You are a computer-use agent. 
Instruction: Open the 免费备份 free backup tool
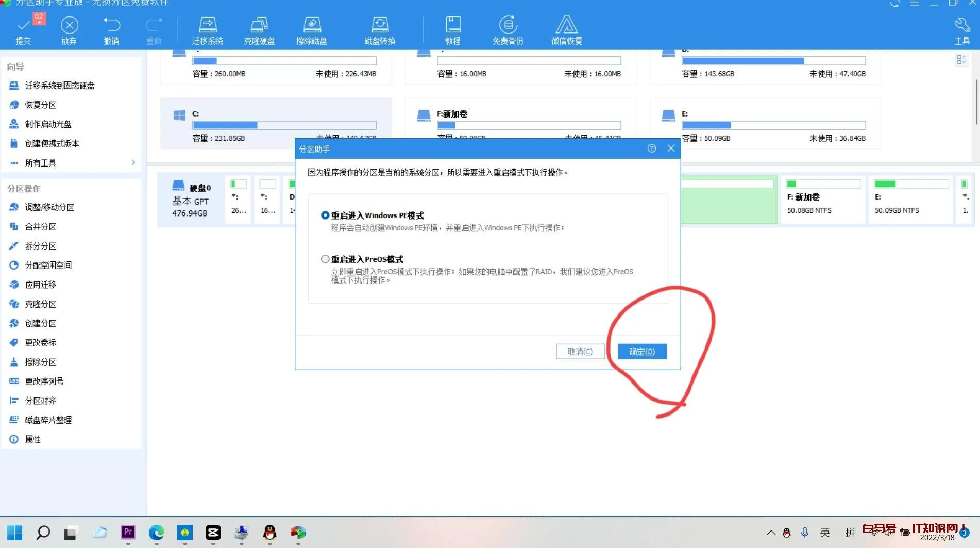pyautogui.click(x=508, y=30)
